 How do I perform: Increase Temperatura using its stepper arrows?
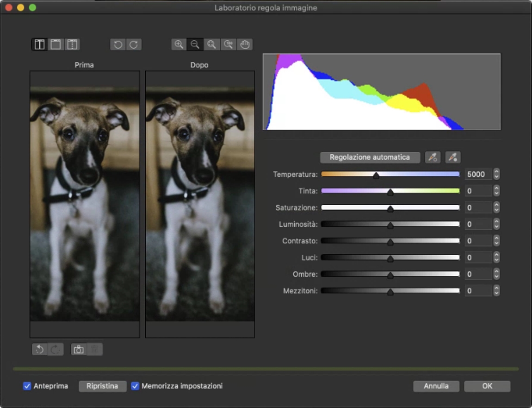click(496, 172)
